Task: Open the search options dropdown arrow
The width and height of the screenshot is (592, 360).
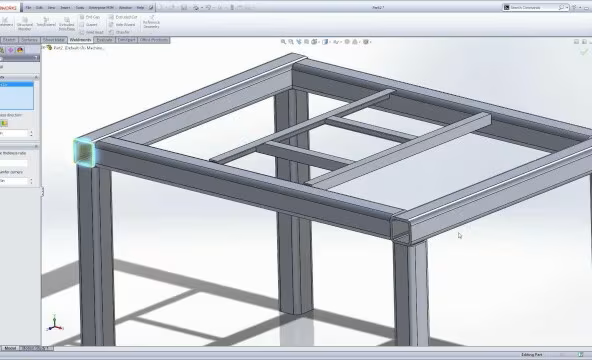Action: click(x=567, y=8)
